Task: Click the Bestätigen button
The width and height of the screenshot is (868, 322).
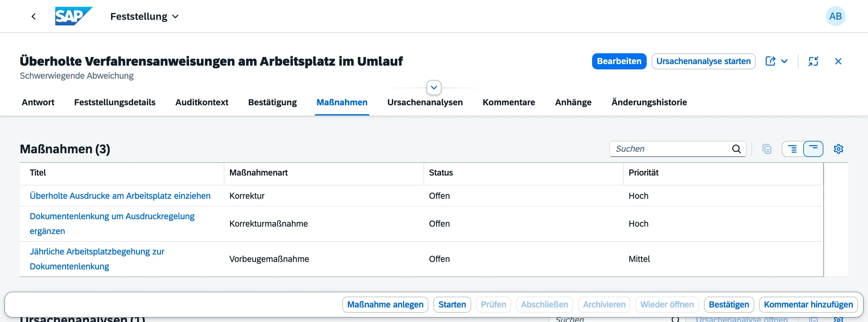Action: [x=729, y=304]
